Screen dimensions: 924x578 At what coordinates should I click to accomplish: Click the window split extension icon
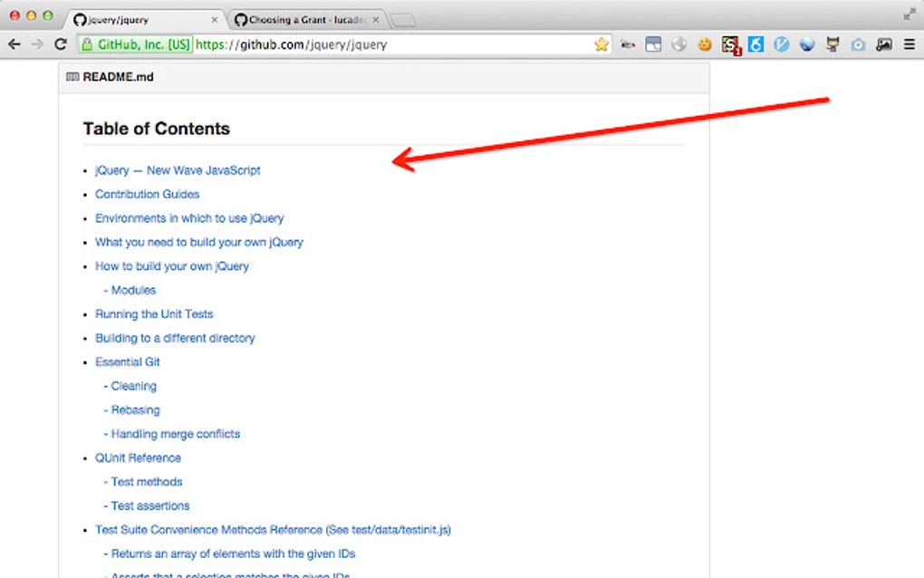[653, 43]
